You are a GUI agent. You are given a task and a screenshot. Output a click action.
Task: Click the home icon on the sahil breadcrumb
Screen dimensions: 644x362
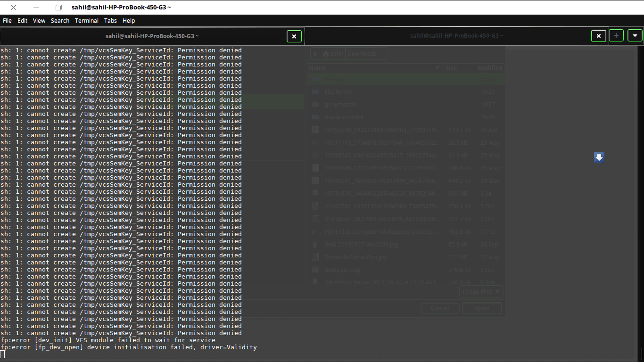pos(326,53)
